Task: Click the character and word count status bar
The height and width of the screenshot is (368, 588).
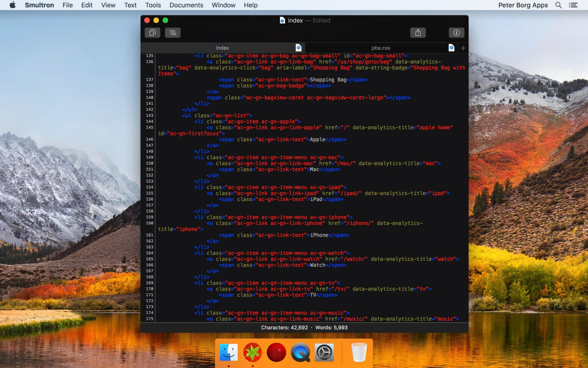Action: click(x=304, y=327)
